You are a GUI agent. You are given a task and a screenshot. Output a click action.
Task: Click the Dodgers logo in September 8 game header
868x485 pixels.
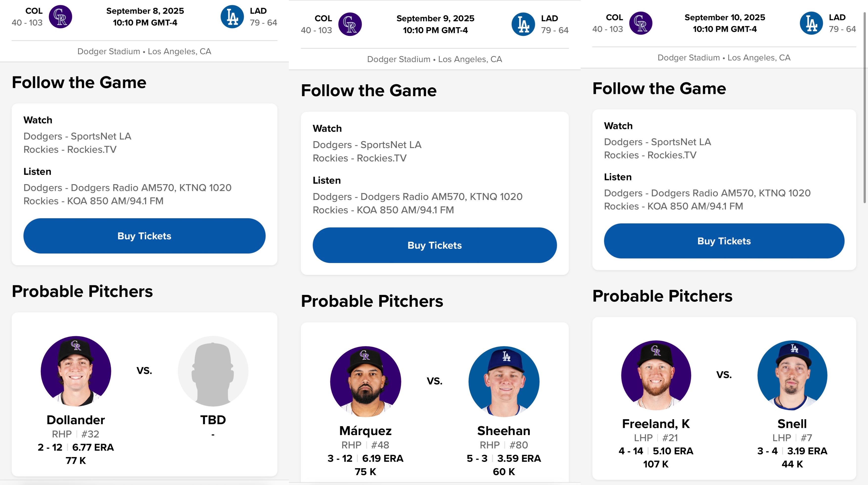232,17
